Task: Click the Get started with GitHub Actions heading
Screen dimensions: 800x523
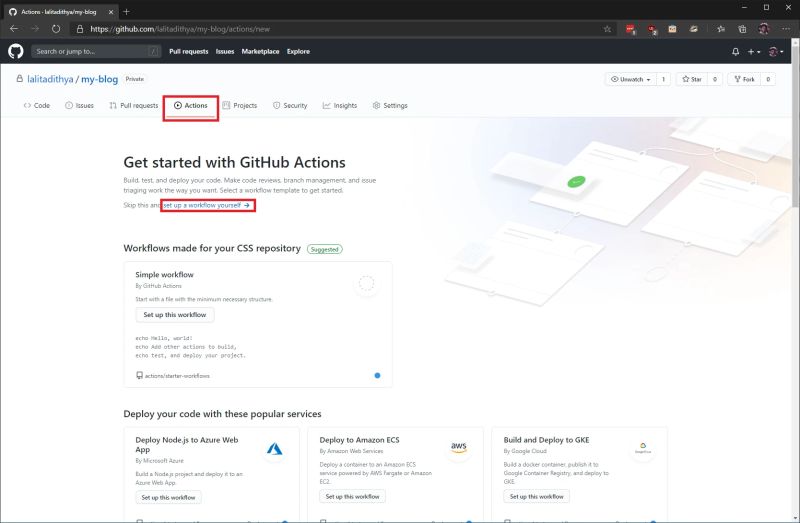Action: coord(234,162)
